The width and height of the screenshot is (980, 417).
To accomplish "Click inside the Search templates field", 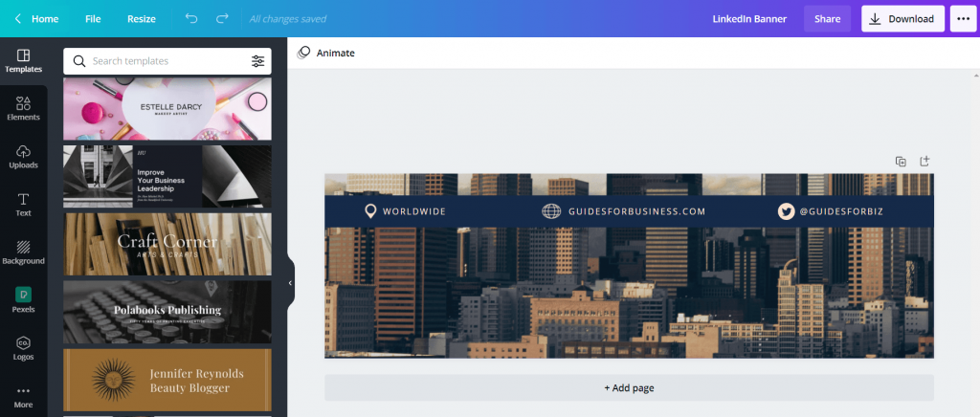I will click(x=163, y=61).
